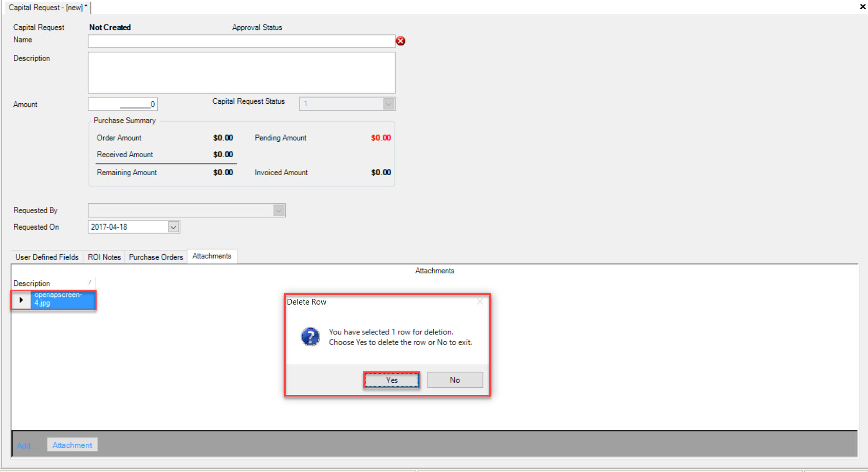Click the Pending Amount $0.00 value
The height and width of the screenshot is (472, 868).
(x=381, y=138)
